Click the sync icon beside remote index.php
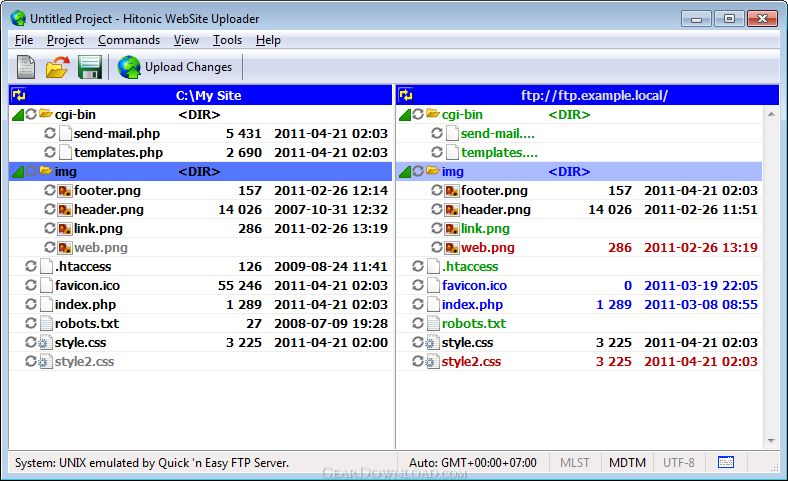The height and width of the screenshot is (481, 788). point(418,305)
